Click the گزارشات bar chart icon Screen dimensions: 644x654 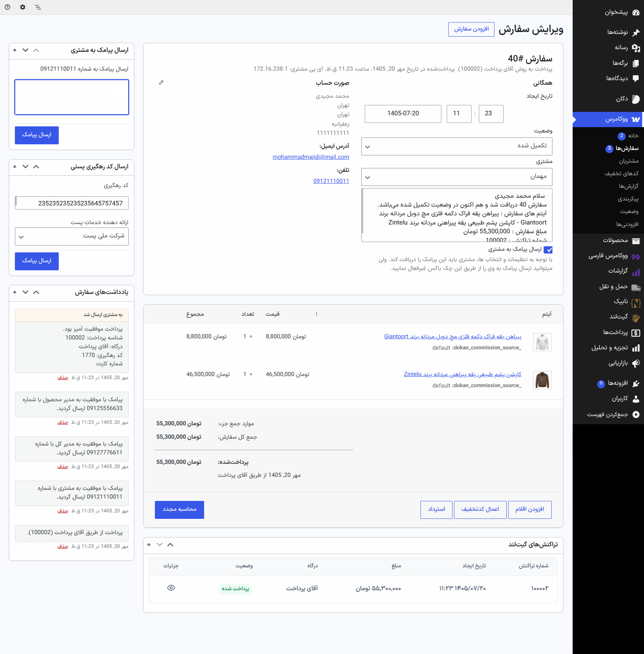pyautogui.click(x=636, y=272)
